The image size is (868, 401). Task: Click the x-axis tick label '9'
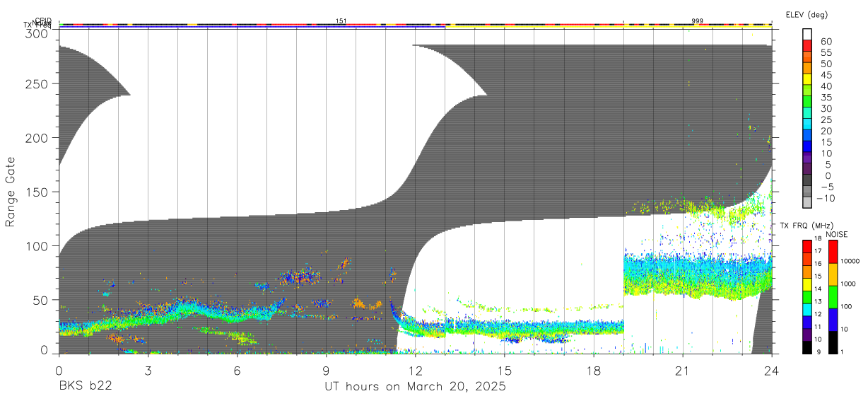tap(326, 371)
